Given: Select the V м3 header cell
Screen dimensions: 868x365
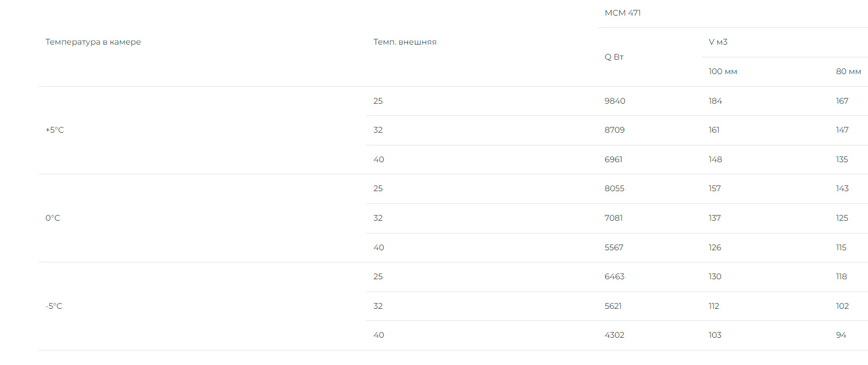Looking at the screenshot, I should click(718, 42).
